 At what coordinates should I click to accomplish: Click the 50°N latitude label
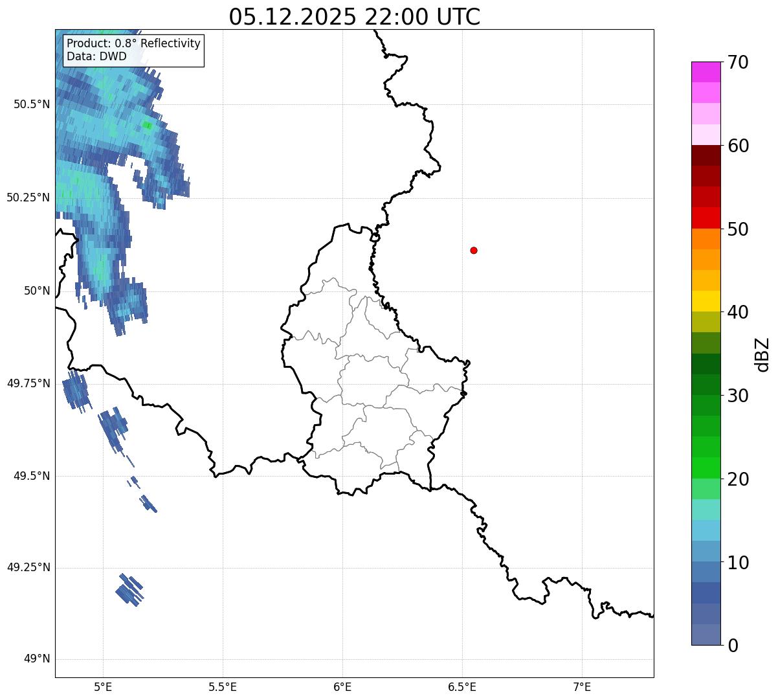click(x=37, y=291)
